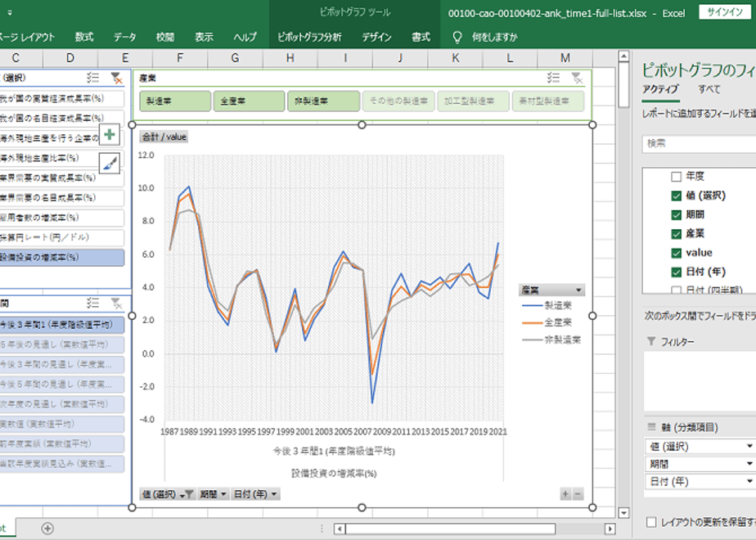The image size is (756, 540).
Task: Expand 期間 dropdown in the axis area
Action: (749, 464)
